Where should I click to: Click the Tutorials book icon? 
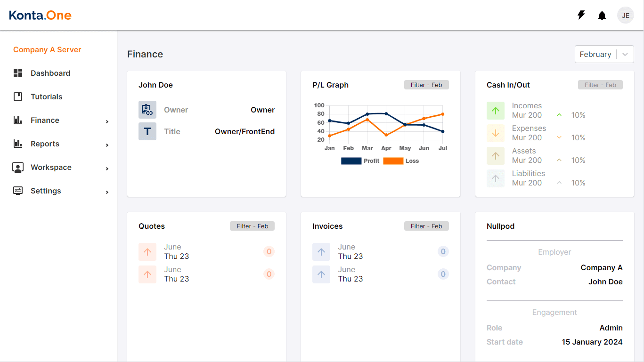(x=18, y=97)
